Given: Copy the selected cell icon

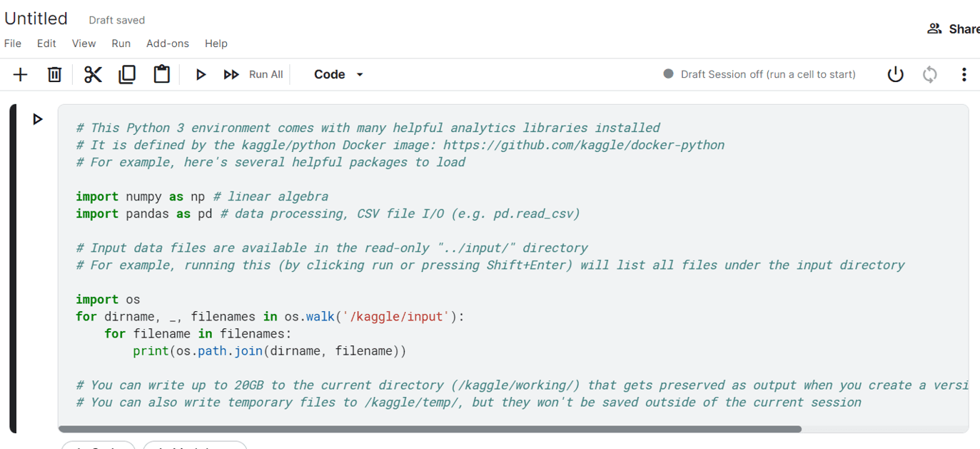Looking at the screenshot, I should tap(127, 74).
